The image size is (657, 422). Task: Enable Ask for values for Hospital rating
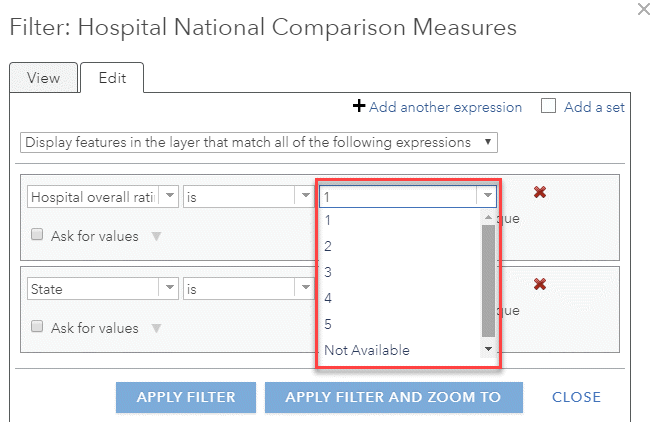(37, 236)
